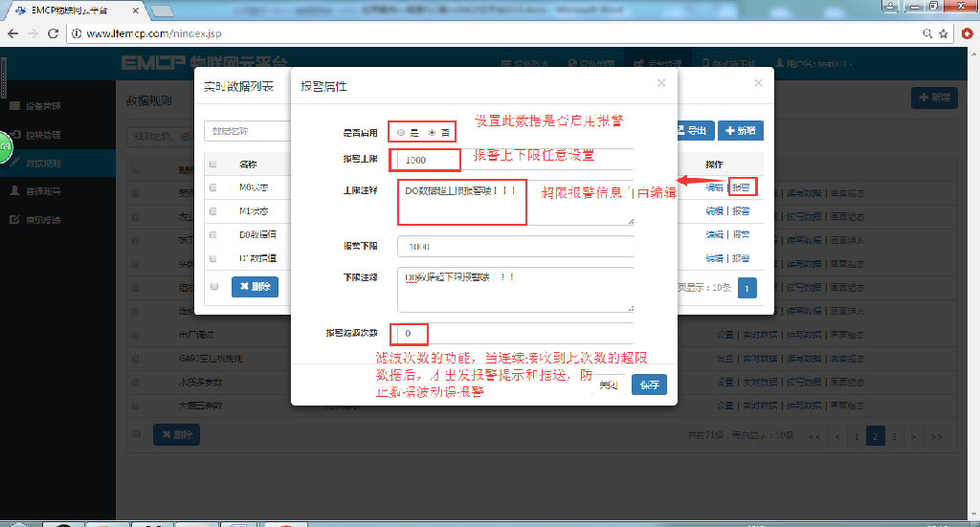Click 读写数据 link in 大棚五参数 row
The image size is (980, 527).
coord(804,406)
